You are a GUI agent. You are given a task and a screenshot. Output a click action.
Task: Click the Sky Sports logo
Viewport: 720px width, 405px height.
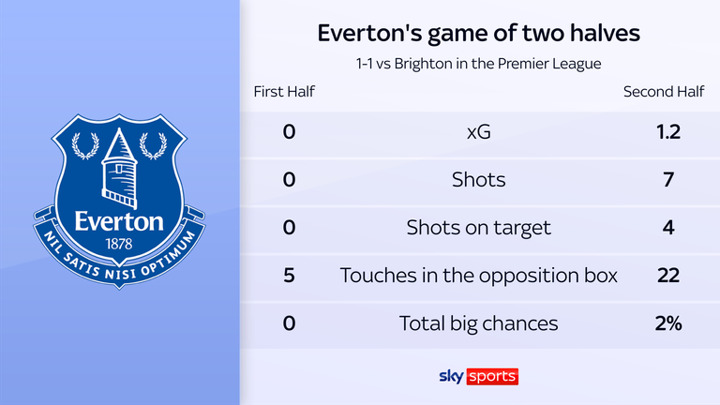point(479,377)
